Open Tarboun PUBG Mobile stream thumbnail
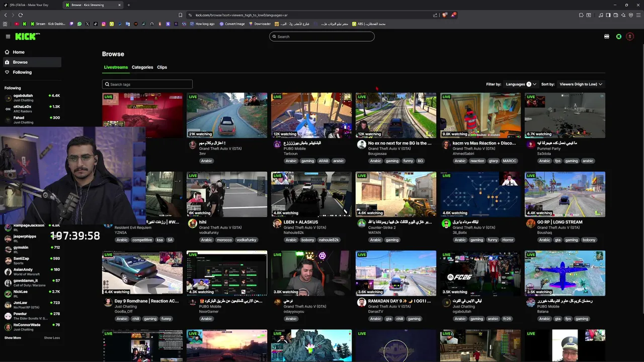Viewport: 644px width, 362px height. (311, 115)
